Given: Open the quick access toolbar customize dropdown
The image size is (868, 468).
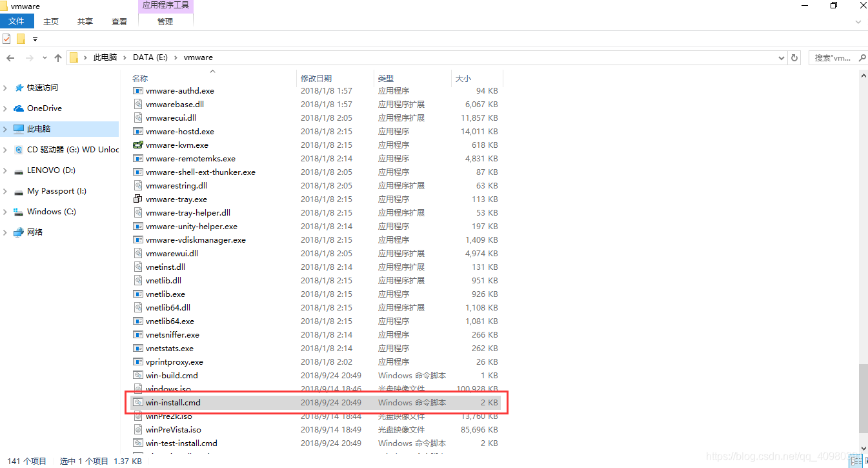Looking at the screenshot, I should click(x=35, y=39).
